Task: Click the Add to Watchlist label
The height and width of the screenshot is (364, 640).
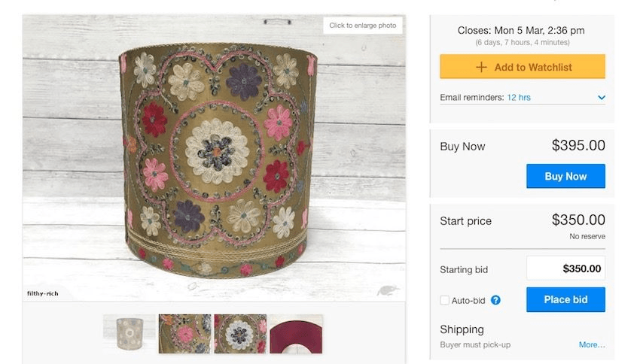Action: point(533,67)
